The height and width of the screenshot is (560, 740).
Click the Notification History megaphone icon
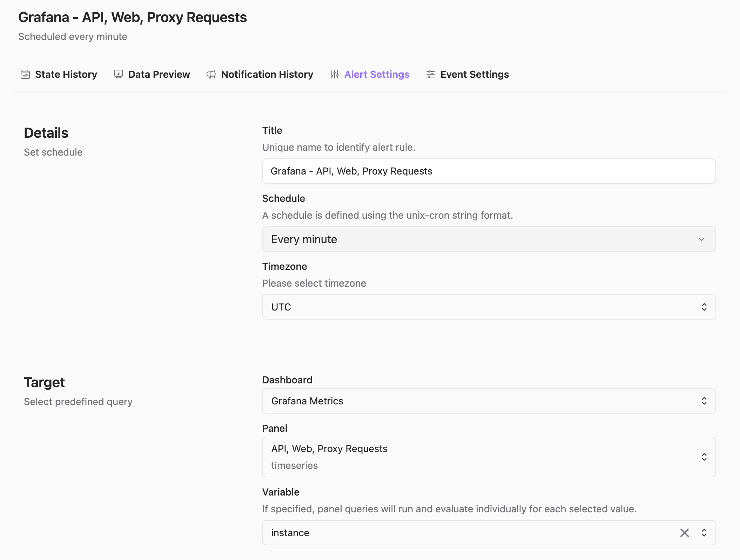(x=211, y=74)
